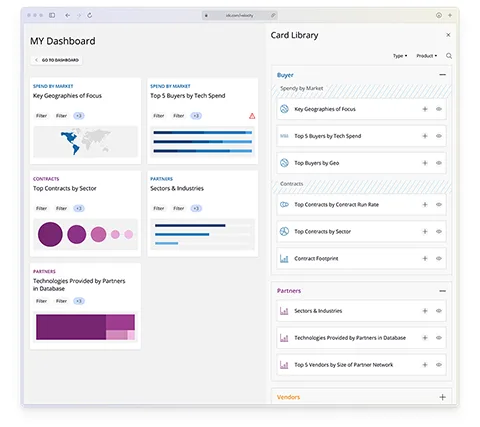Add Sectors & Industries card from library
The image size is (480, 427).
tap(425, 311)
